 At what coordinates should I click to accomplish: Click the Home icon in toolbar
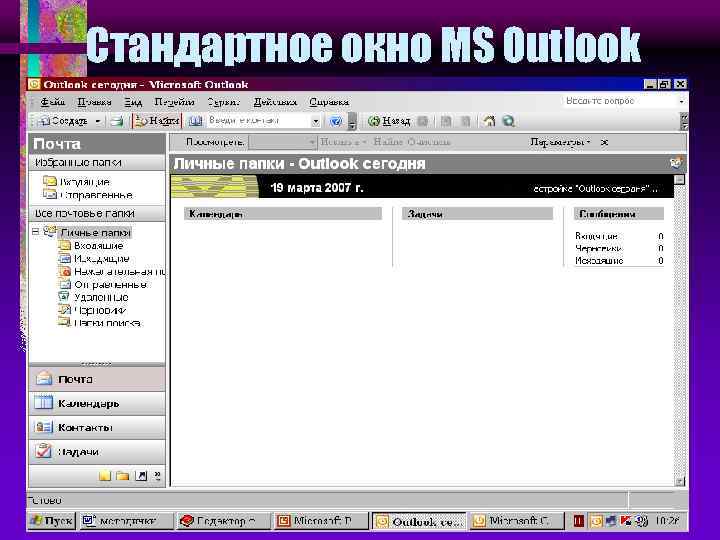coord(489,121)
